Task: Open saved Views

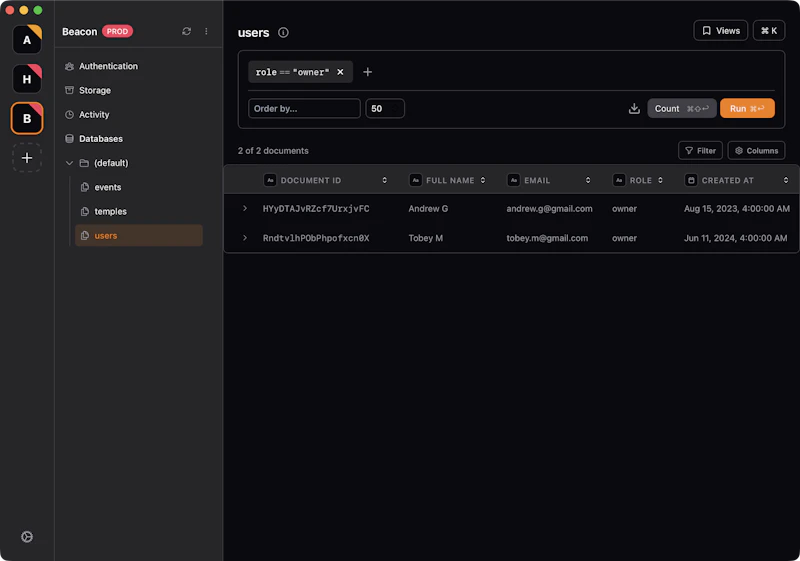Action: coord(720,31)
